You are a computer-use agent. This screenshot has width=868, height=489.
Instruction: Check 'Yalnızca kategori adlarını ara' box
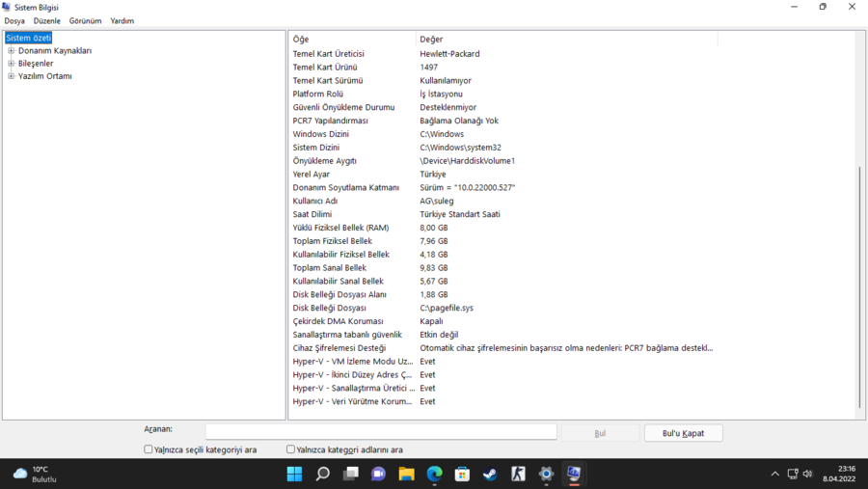[x=290, y=449]
